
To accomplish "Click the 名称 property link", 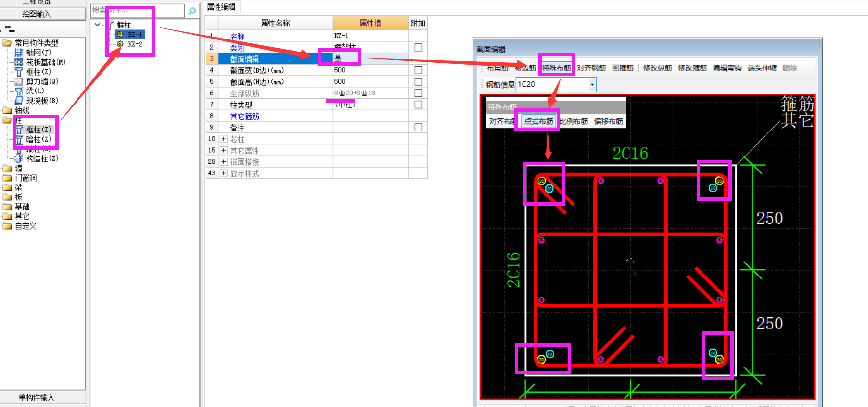I will [x=237, y=36].
